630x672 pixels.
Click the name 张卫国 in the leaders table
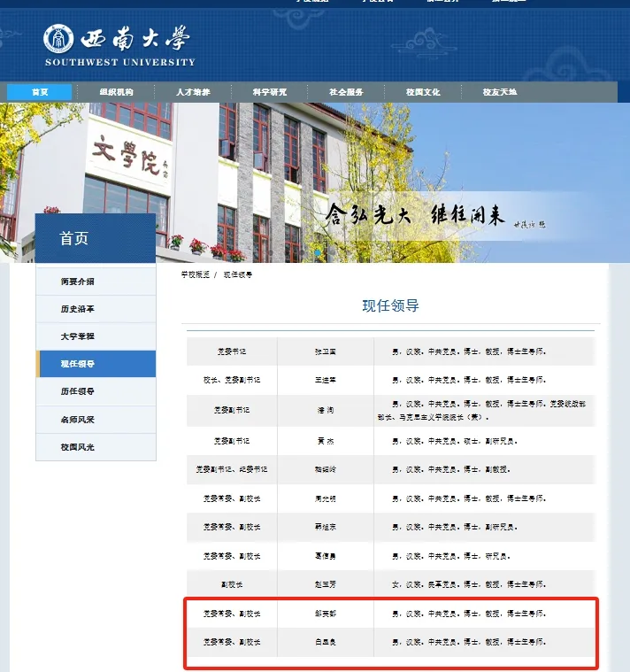[x=327, y=351]
